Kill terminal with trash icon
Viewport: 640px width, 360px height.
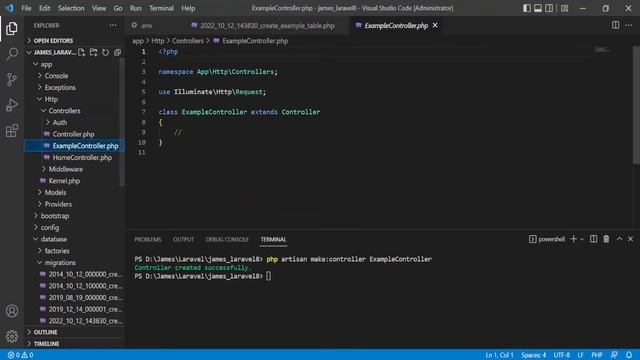(x=606, y=239)
